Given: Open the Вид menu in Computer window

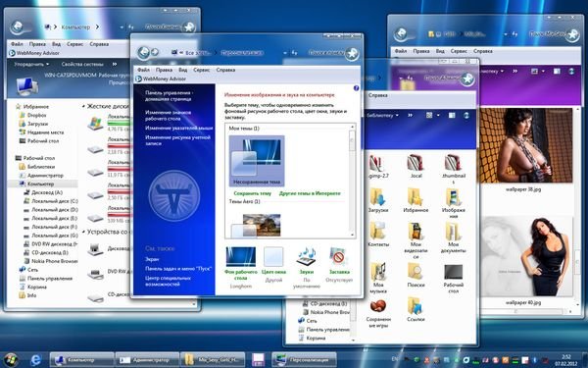Looking at the screenshot, I should [56, 44].
